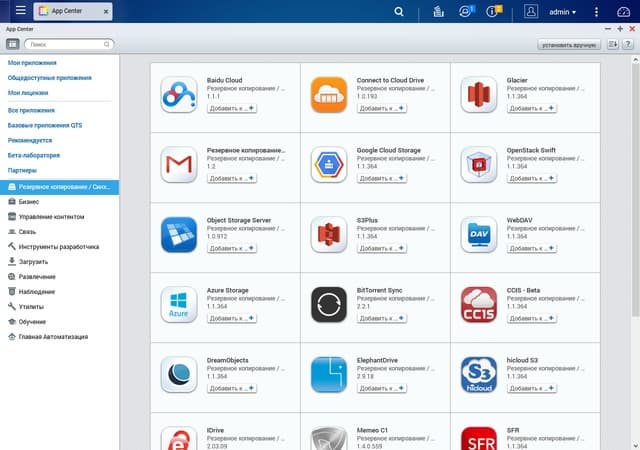Screen dimensions: 640x450
Task: Click the Baidu Cloud app icon
Action: [179, 95]
